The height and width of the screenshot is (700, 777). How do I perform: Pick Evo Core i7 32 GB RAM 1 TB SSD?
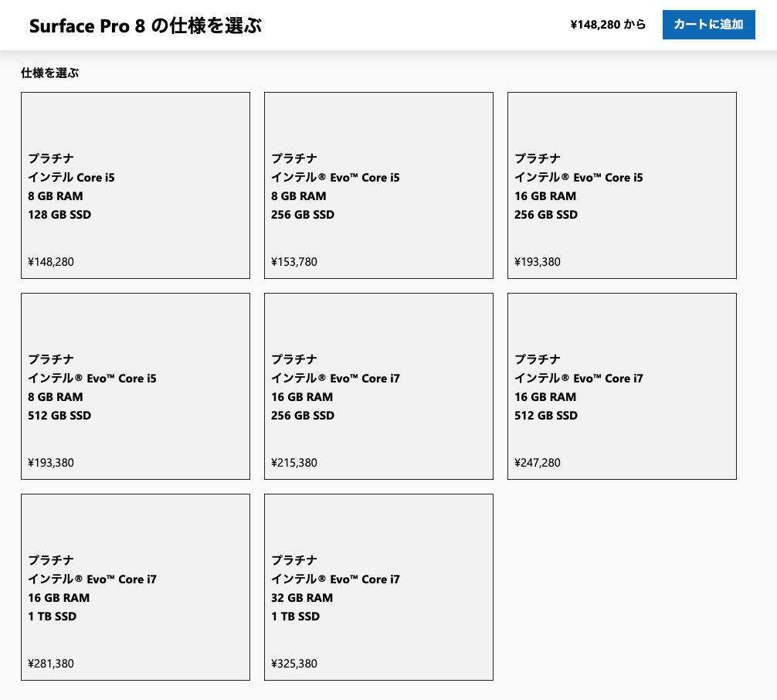[378, 587]
